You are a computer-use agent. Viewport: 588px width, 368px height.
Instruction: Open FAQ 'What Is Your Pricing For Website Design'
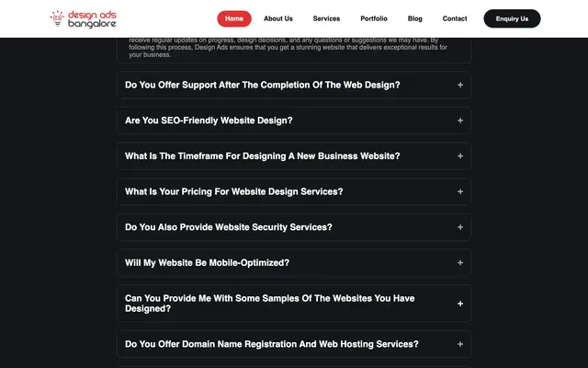click(x=294, y=191)
